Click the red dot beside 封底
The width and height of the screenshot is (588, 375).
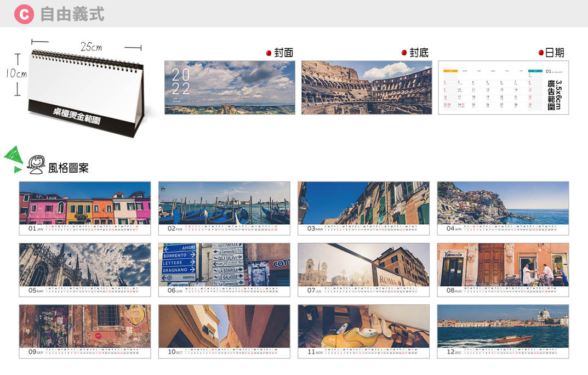404,53
